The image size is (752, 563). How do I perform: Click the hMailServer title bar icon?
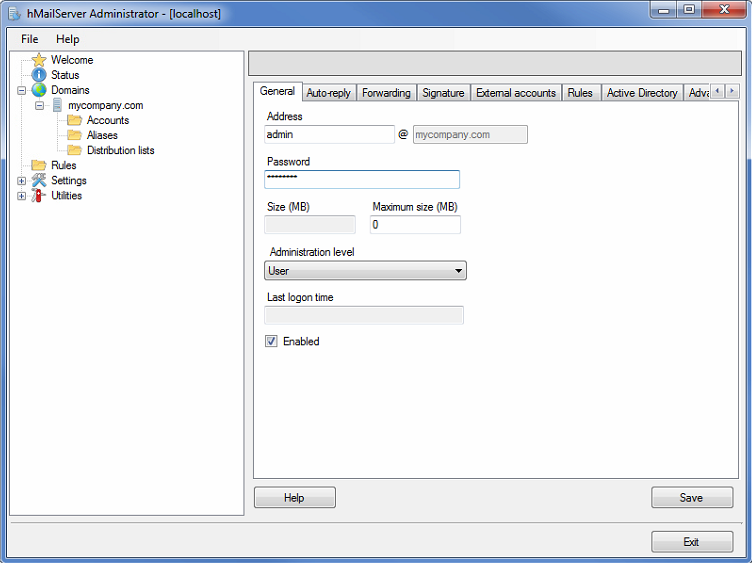pos(14,13)
